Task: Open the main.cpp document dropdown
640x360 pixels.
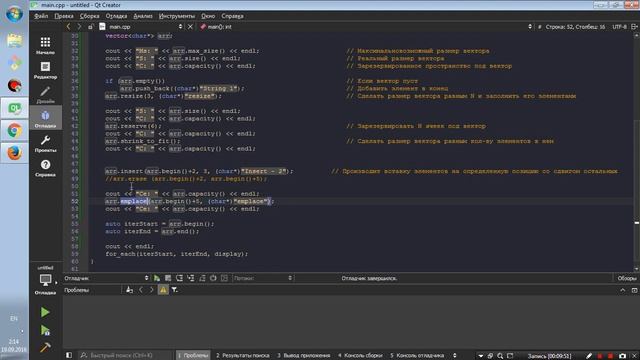Action: click(x=142, y=27)
